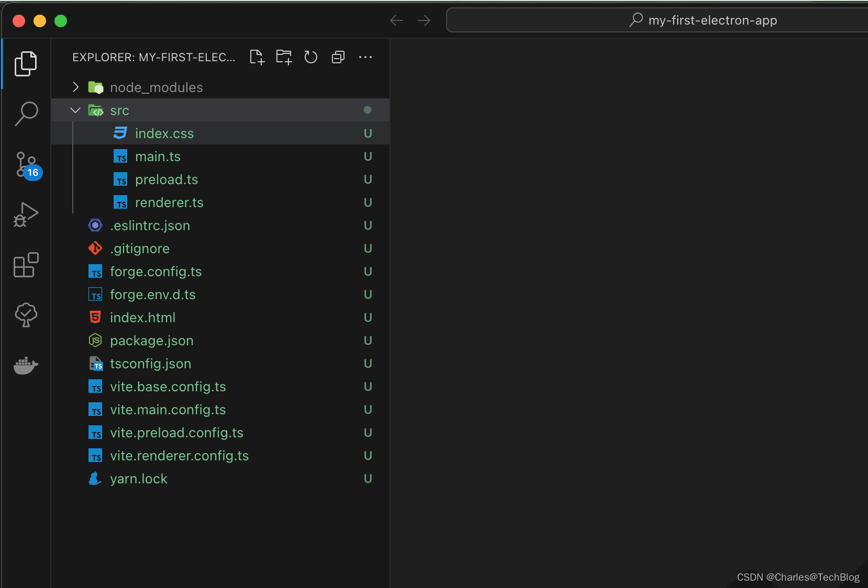Screen dimensions: 868x588
Task: Click the modified dot on src row
Action: 368,110
